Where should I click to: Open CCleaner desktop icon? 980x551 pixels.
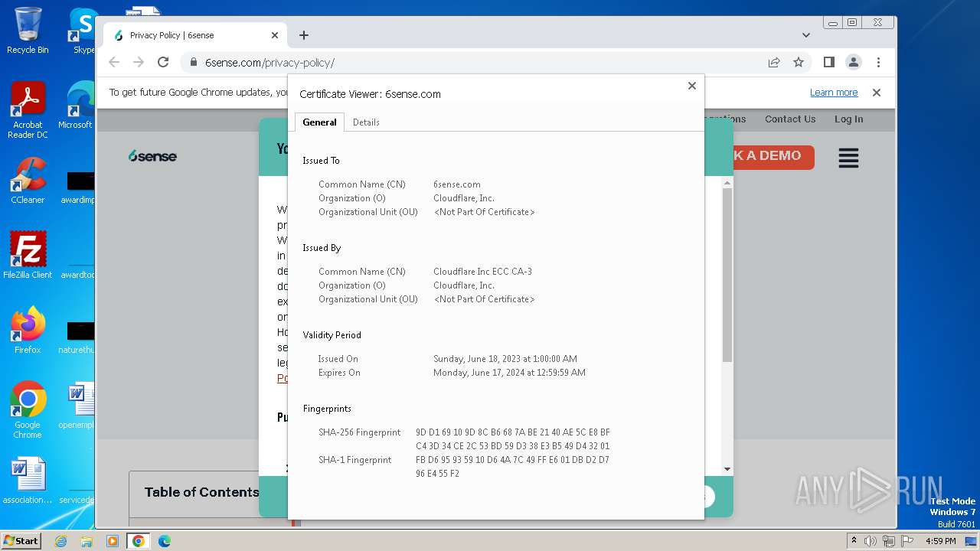(28, 181)
